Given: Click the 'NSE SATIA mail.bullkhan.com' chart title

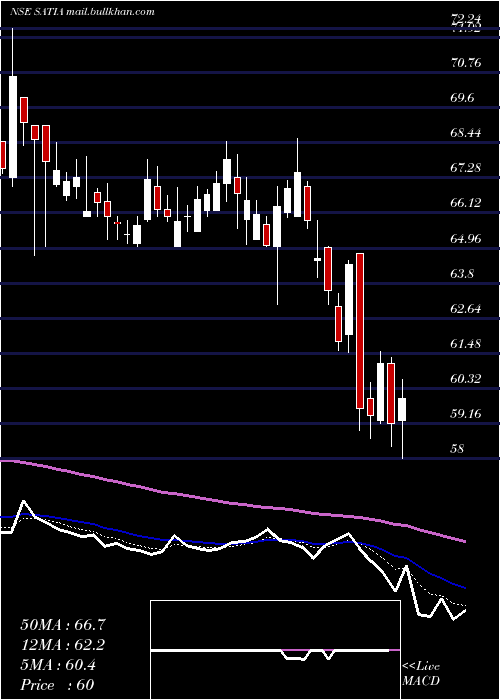Looking at the screenshot, I should (82, 12).
